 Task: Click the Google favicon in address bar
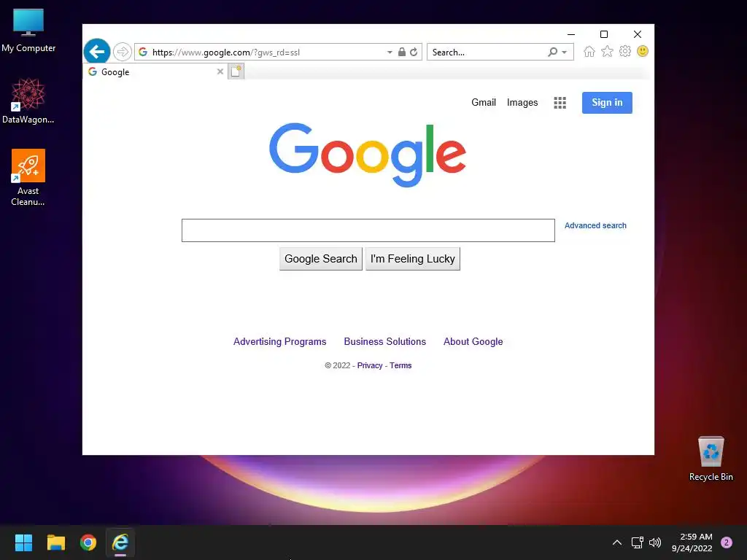point(143,52)
